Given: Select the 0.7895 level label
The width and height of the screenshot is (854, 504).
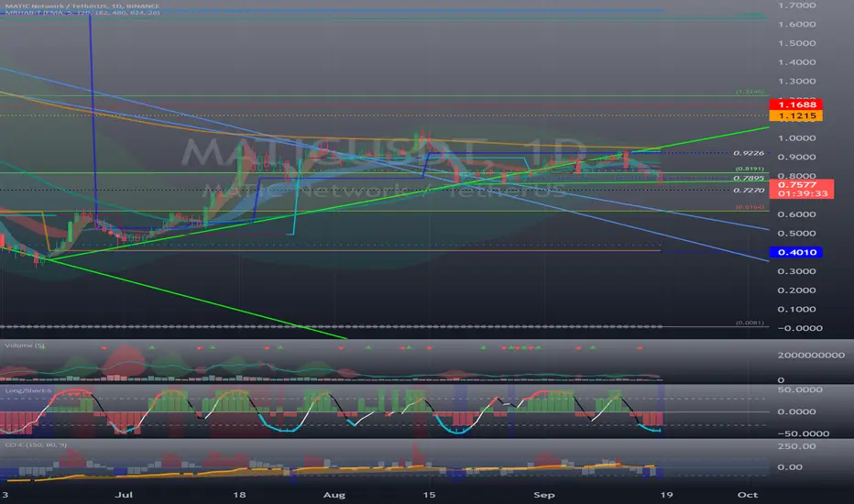Looking at the screenshot, I should (749, 178).
